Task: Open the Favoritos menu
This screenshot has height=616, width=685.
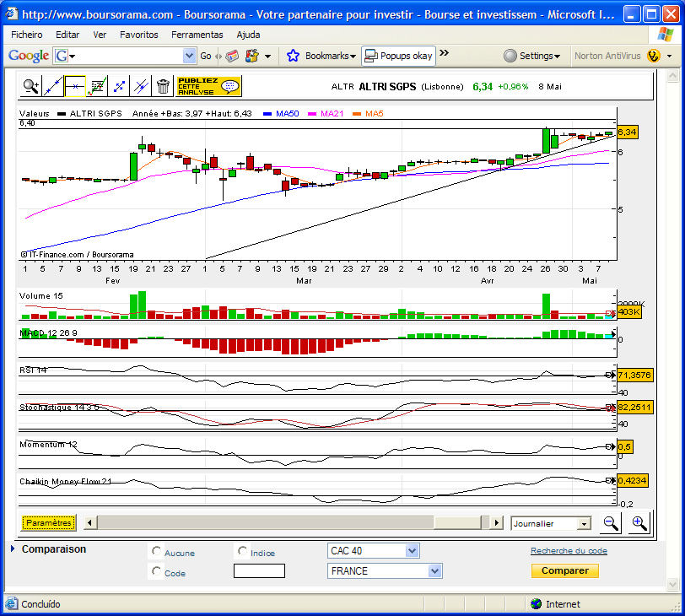Action: tap(139, 35)
